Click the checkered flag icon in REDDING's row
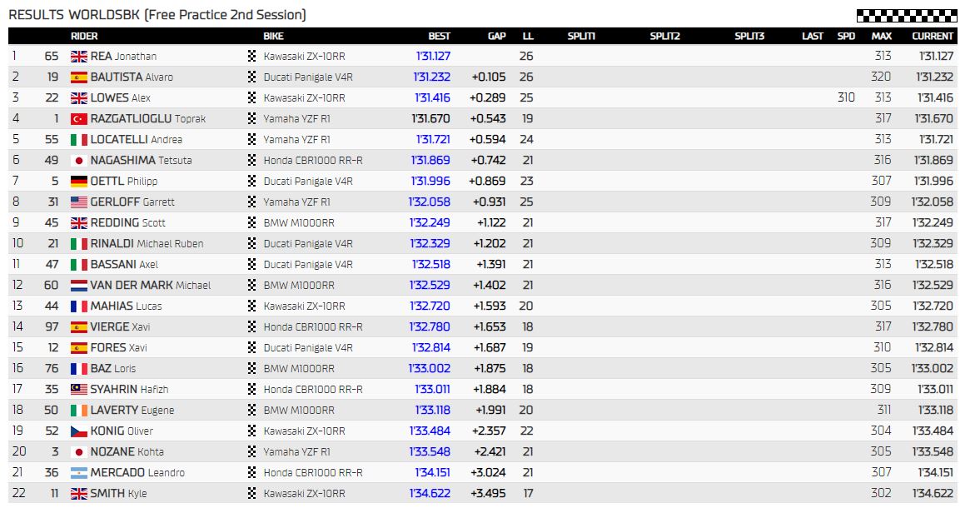980x513 pixels. (252, 223)
